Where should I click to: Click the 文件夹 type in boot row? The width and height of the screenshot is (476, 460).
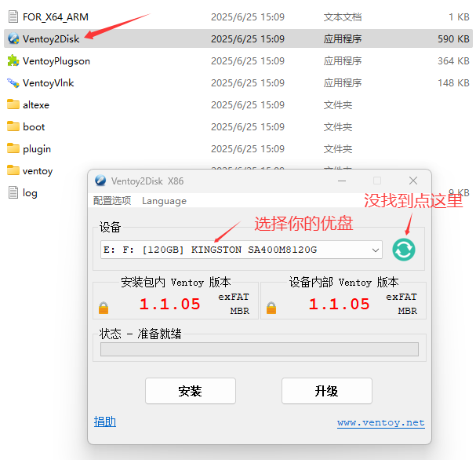point(337,126)
